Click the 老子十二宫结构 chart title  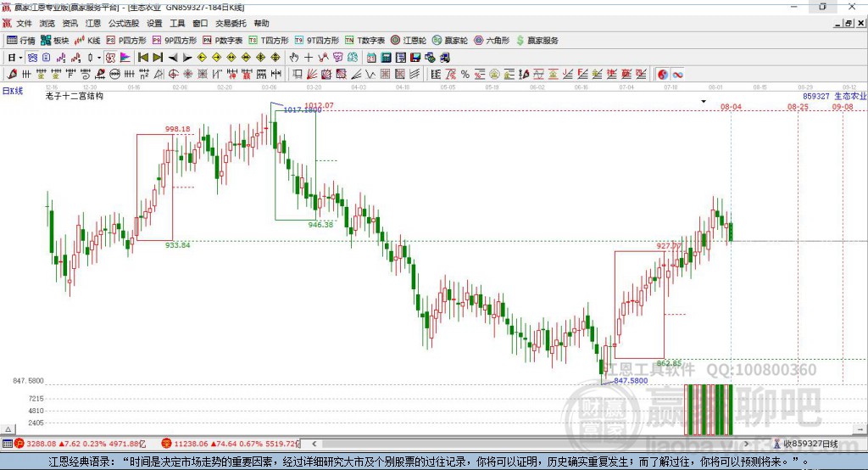tap(75, 96)
